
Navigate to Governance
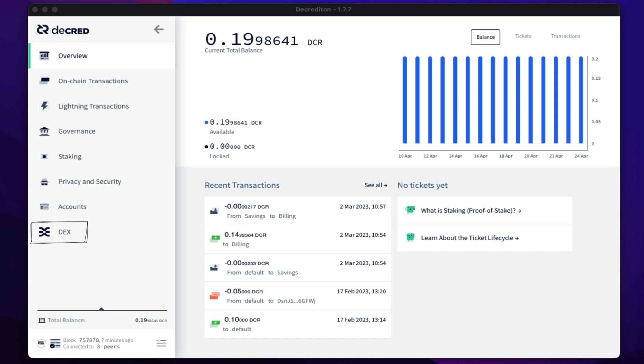click(101, 131)
